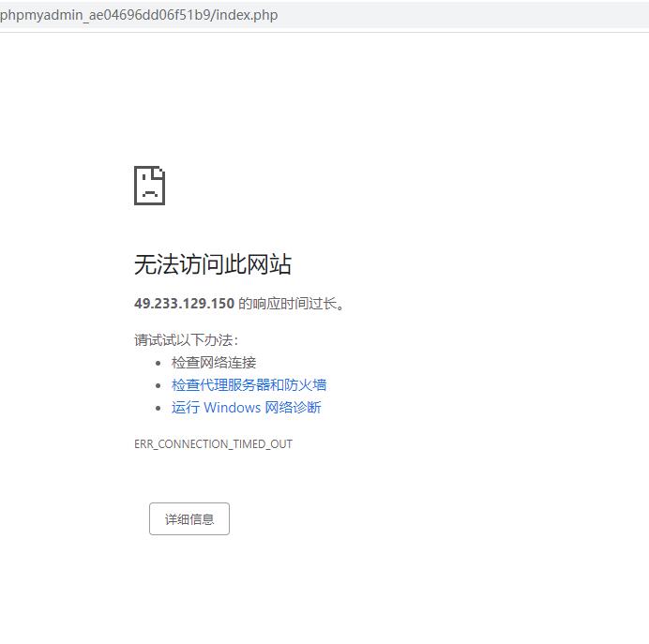Click the 请试试以下办法 label
Viewport: 649px width, 644px height.
pos(186,339)
